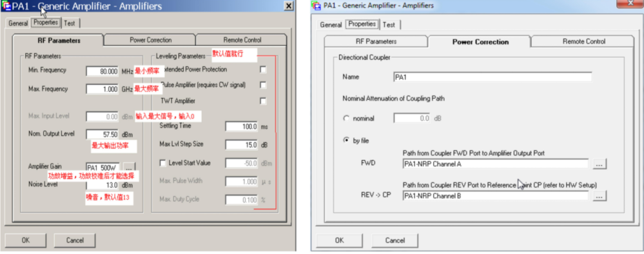Screen dimensions: 644x254
Task: Click the Directional Coupler Name field
Action: click(x=493, y=77)
